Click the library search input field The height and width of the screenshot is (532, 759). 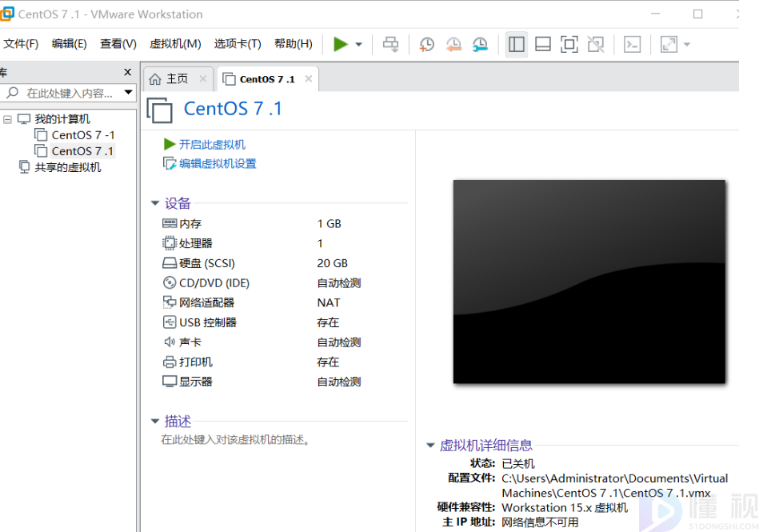tap(69, 94)
